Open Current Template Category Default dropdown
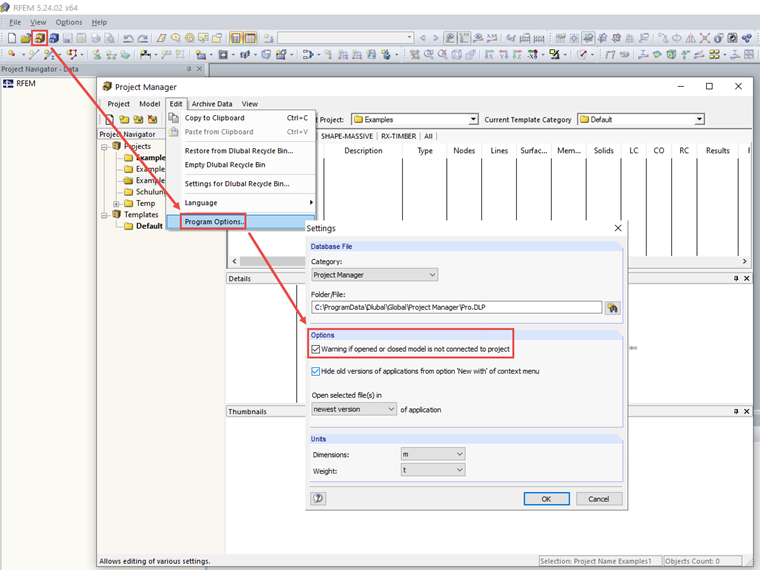760x570 pixels. [641, 119]
